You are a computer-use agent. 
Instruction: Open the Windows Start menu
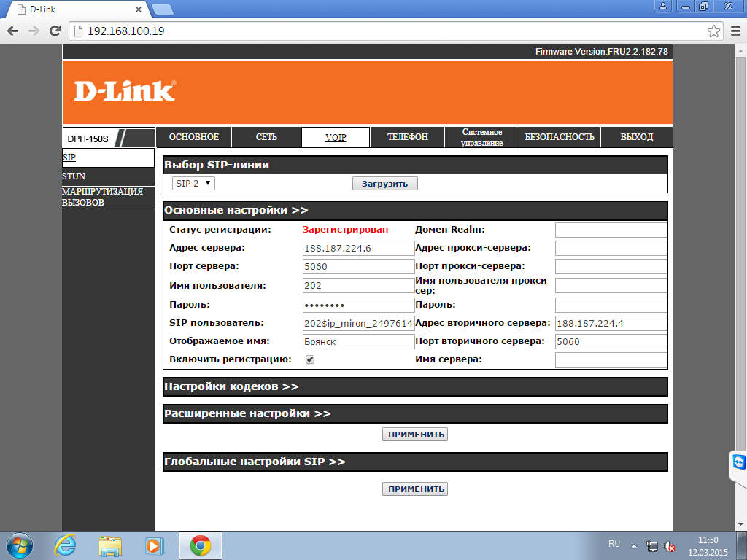pyautogui.click(x=20, y=545)
